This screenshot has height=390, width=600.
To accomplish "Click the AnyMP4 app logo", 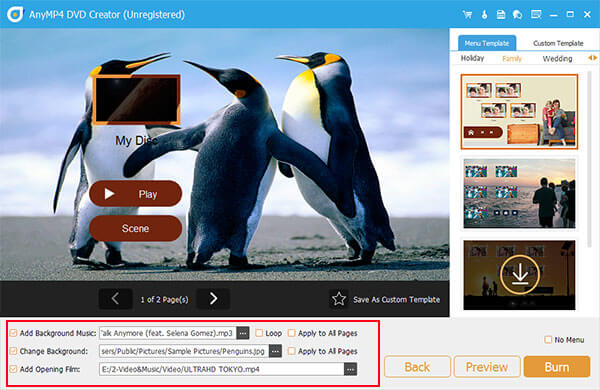I will tap(15, 14).
